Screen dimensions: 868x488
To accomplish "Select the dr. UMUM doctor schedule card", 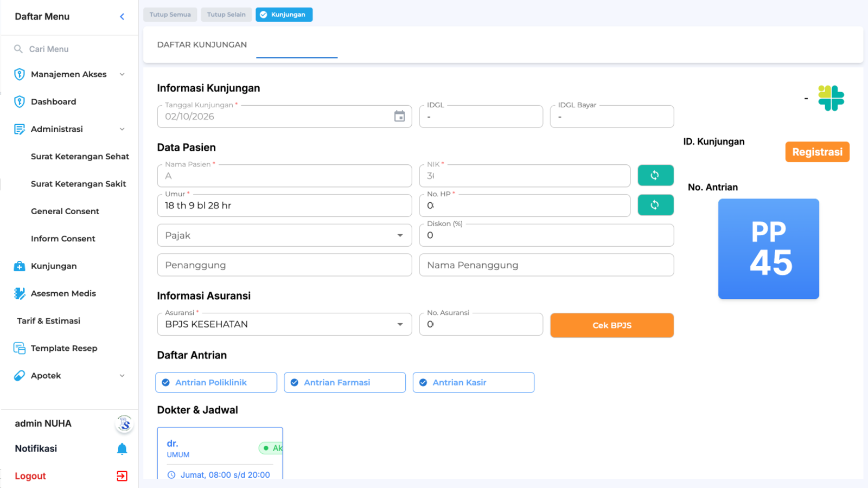I will tap(220, 453).
